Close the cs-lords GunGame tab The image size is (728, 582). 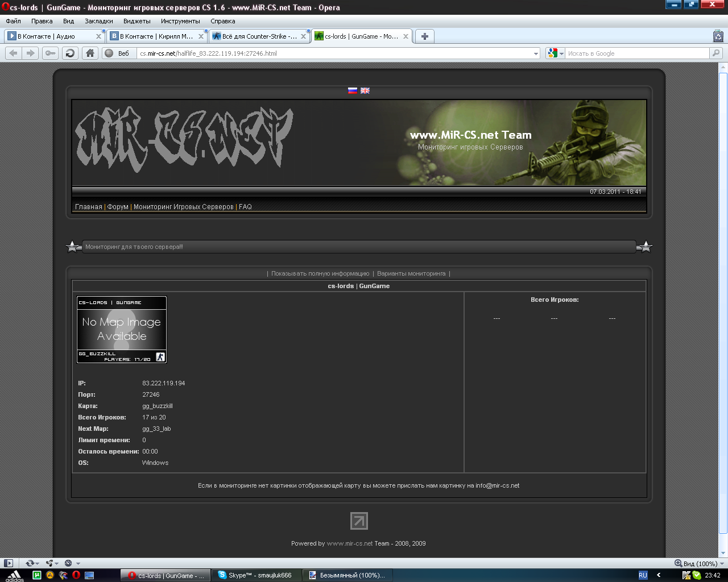pyautogui.click(x=406, y=36)
